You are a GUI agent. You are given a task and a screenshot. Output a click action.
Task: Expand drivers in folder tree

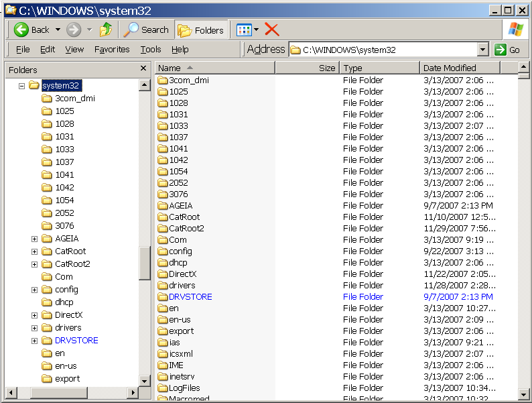34,328
